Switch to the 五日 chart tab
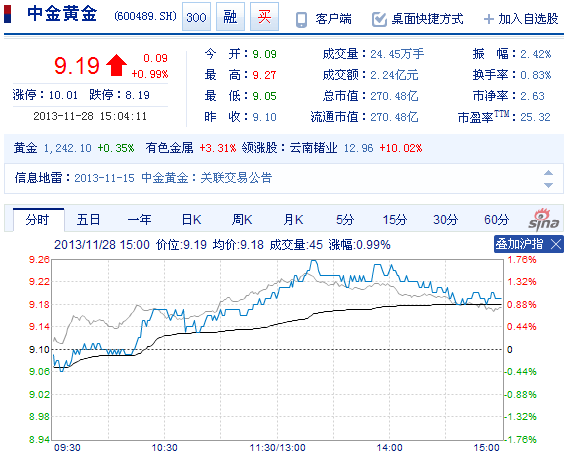 [x=88, y=220]
